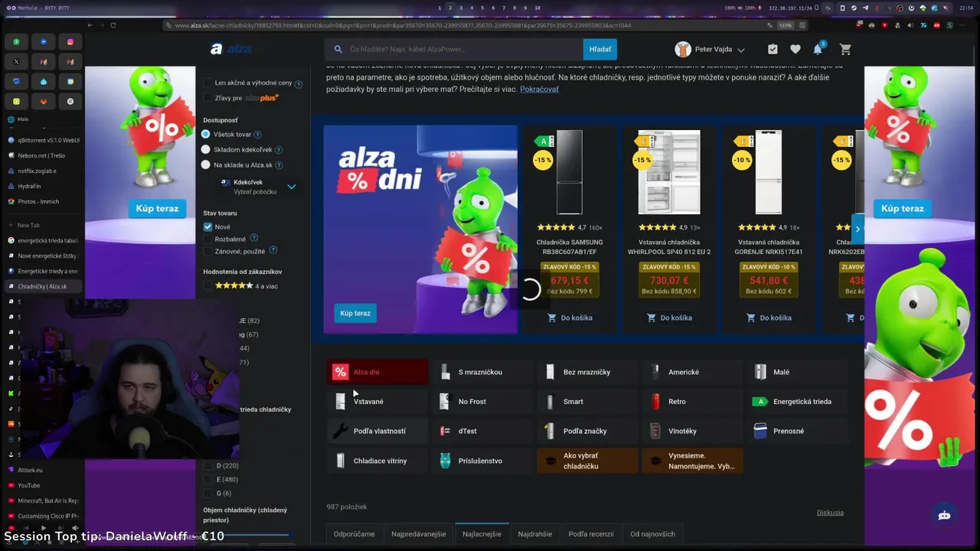
Task: Reload the page with browser refresh icon
Action: coord(113,25)
